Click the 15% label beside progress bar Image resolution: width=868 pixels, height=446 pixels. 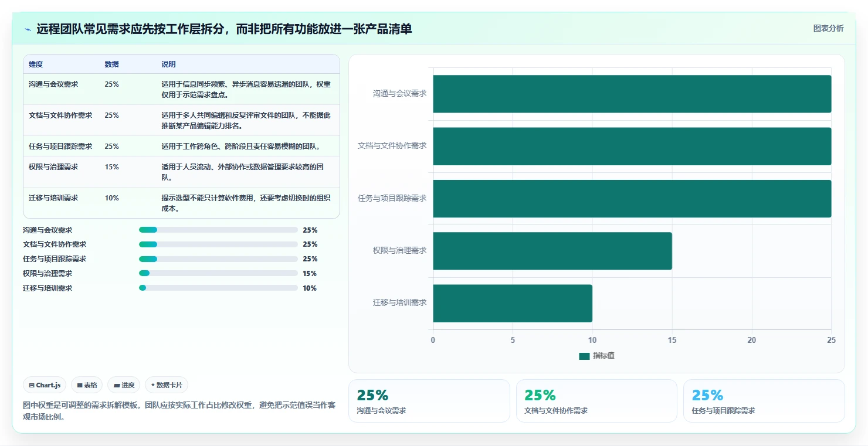310,274
